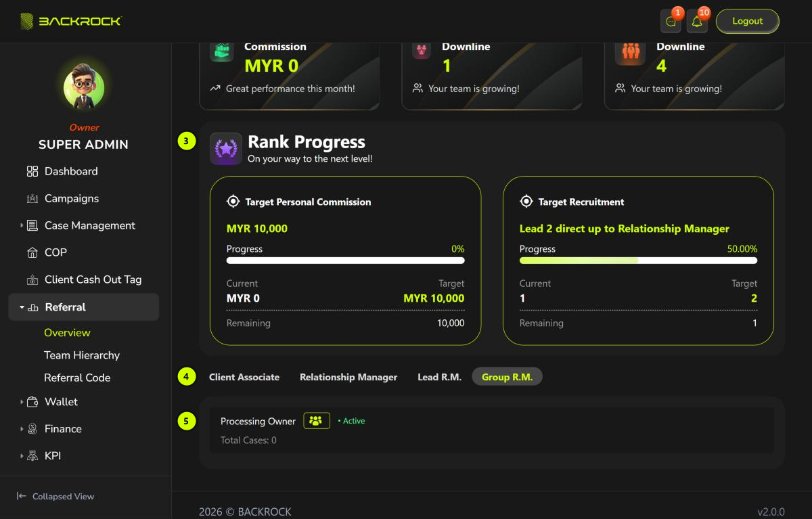The image size is (812, 519).
Task: Open the chat messages icon
Action: click(671, 22)
